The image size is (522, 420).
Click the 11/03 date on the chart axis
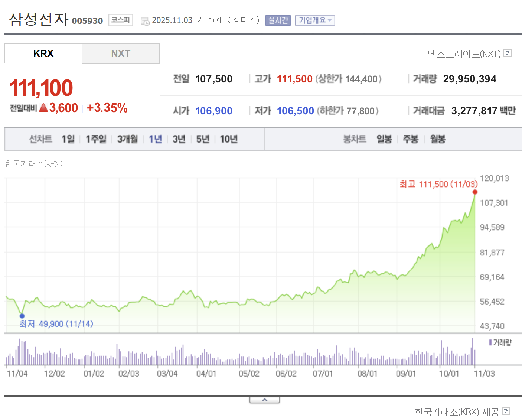coord(484,374)
